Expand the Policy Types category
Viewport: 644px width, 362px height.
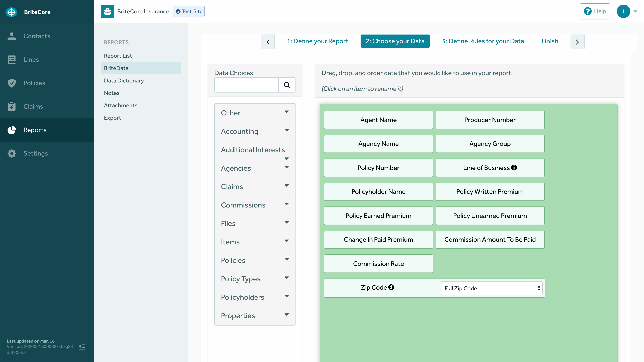tap(255, 279)
